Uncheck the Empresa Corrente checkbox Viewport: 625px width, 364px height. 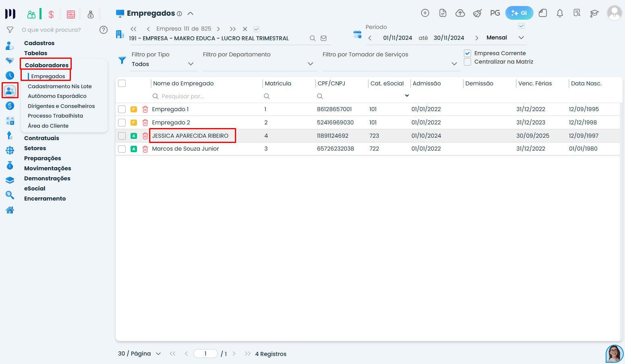pos(467,53)
